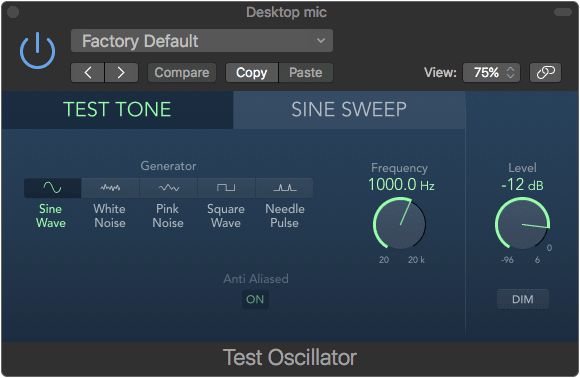Click the Desktop mic window title
This screenshot has height=378, width=580.
click(286, 13)
